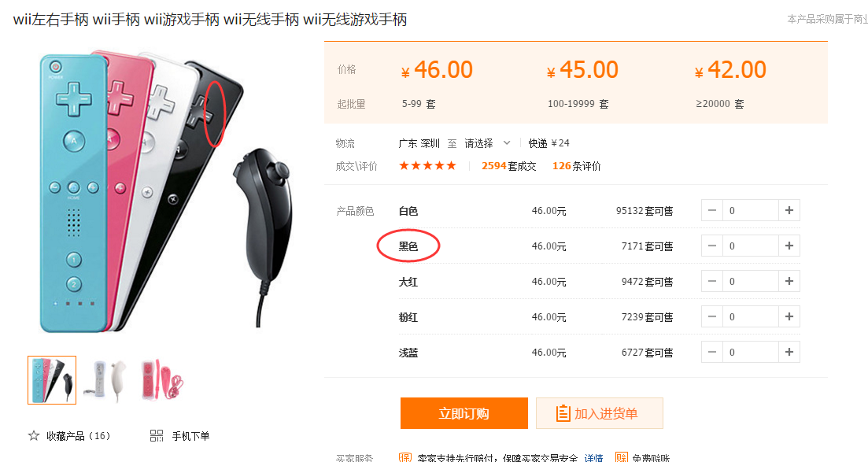The width and height of the screenshot is (868, 462).
Task: Reduce 浅蓝 quantity with minus icon
Action: click(x=712, y=353)
